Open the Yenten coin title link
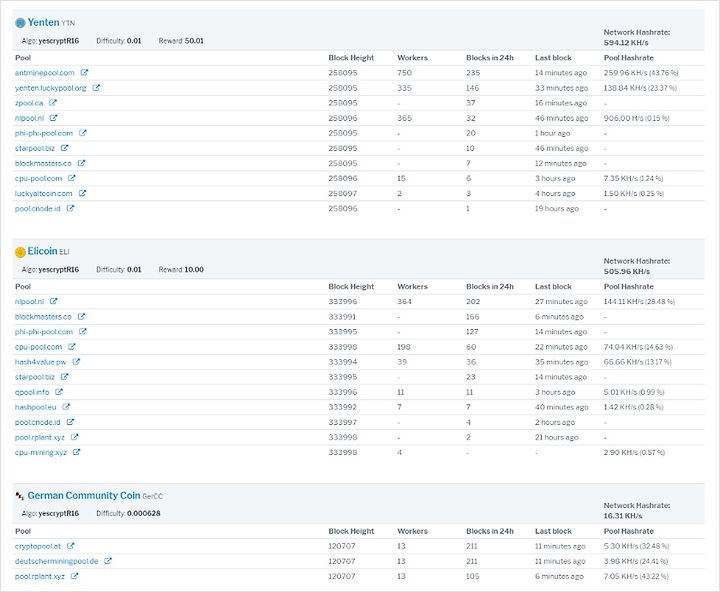Screen dimensions: 720x592 pyautogui.click(x=43, y=23)
